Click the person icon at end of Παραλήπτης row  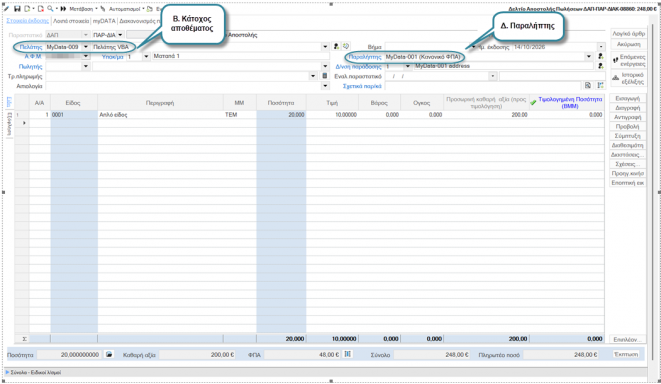coord(601,56)
